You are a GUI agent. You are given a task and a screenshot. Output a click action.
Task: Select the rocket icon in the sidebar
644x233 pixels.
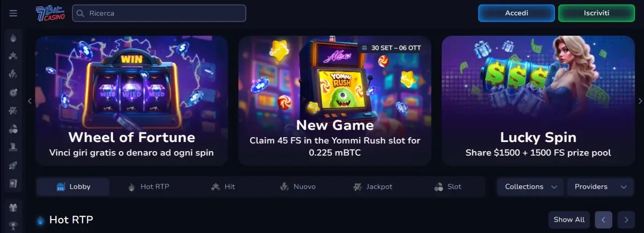(x=13, y=166)
